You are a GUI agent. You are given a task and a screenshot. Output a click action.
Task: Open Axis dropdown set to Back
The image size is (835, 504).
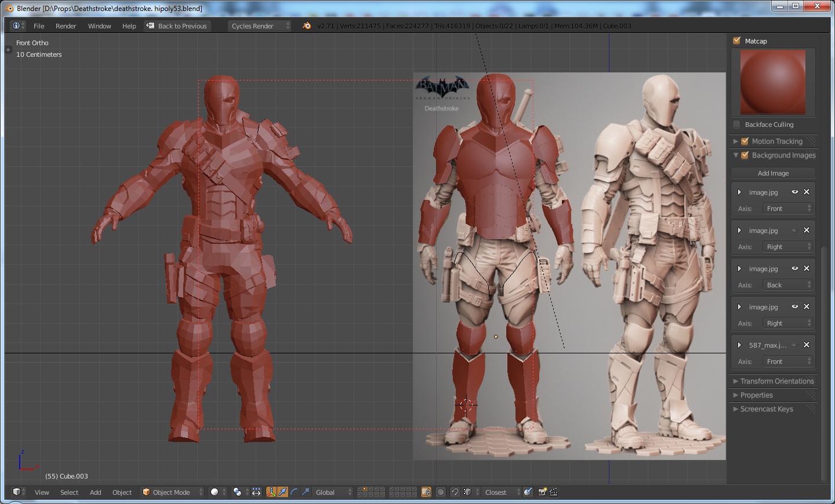coord(787,284)
